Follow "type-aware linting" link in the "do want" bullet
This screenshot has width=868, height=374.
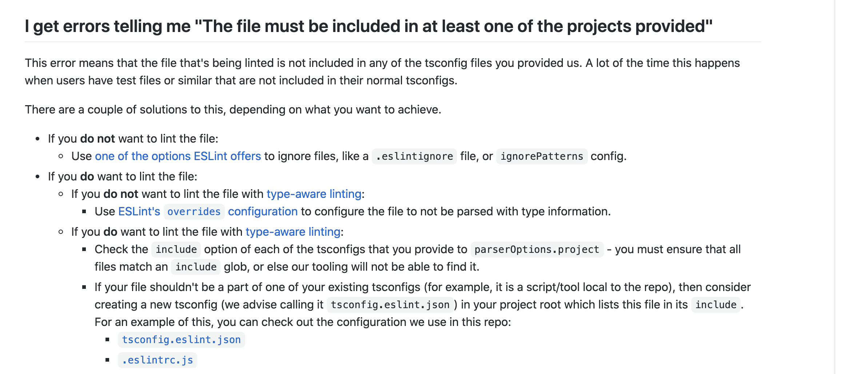293,232
